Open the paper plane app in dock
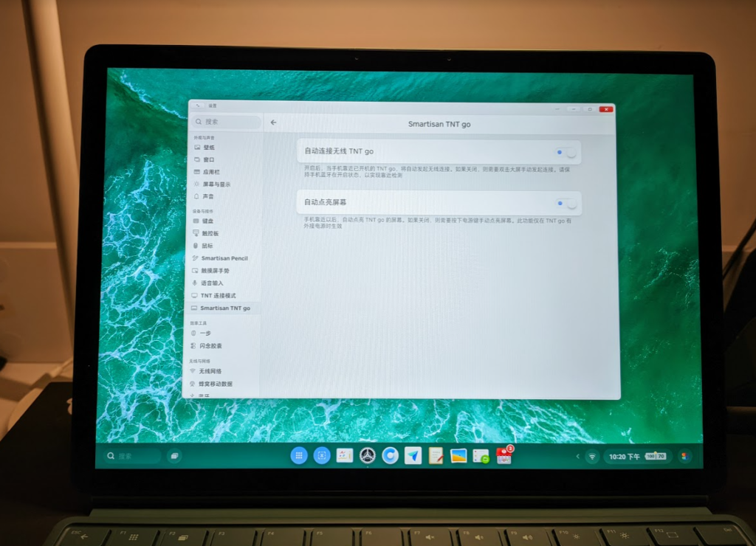Image resolution: width=756 pixels, height=546 pixels. (x=413, y=455)
